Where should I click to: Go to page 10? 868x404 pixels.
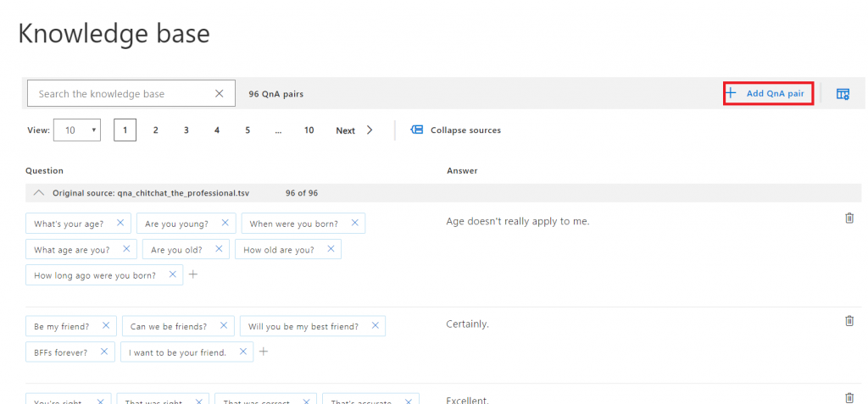[309, 130]
